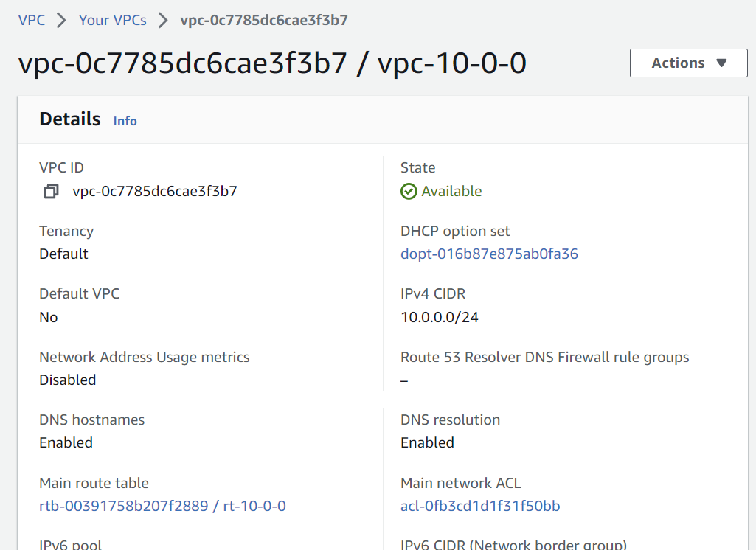Go to VPC in the breadcrumb
This screenshot has width=756, height=550.
[32, 20]
